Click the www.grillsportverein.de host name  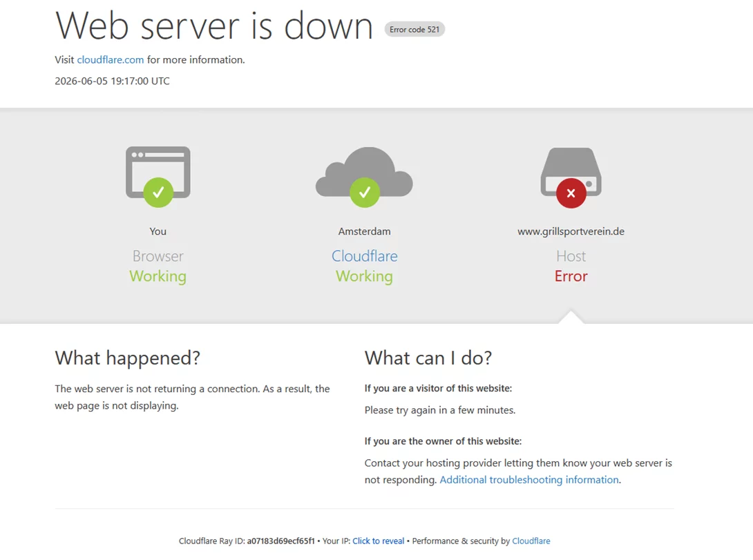[x=571, y=231]
